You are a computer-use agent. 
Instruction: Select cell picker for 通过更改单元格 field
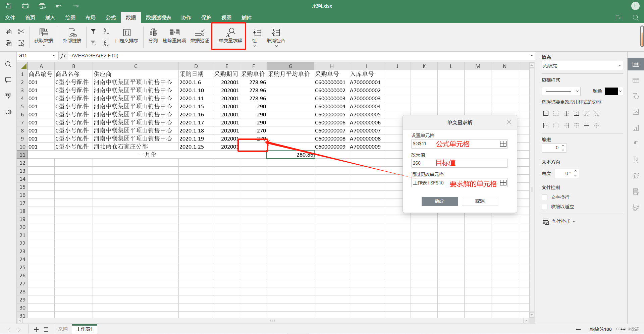(503, 183)
